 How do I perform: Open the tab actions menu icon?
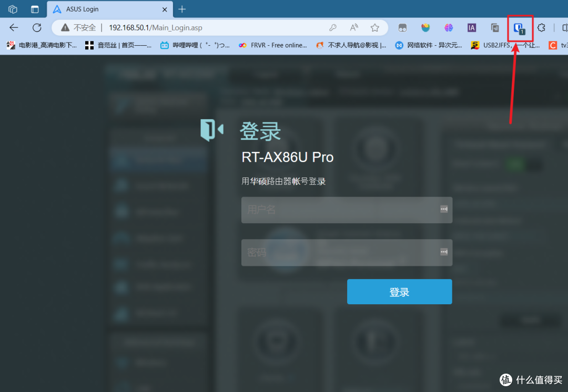pos(35,9)
